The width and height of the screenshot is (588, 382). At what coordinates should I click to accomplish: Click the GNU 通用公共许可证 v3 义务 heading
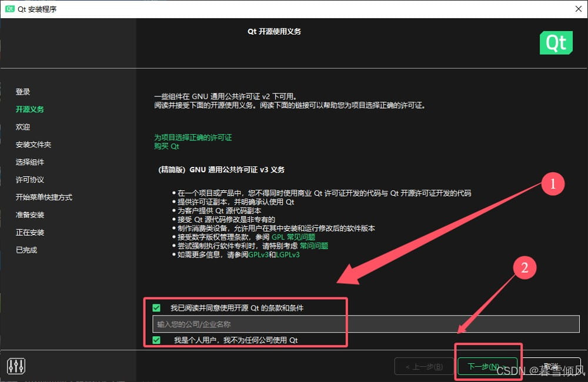(x=221, y=170)
